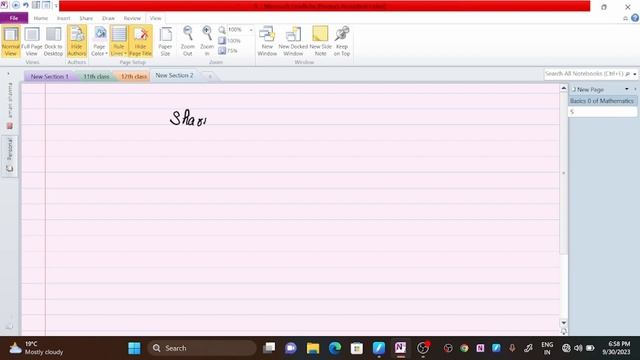Switch to Normal View

click(x=11, y=41)
